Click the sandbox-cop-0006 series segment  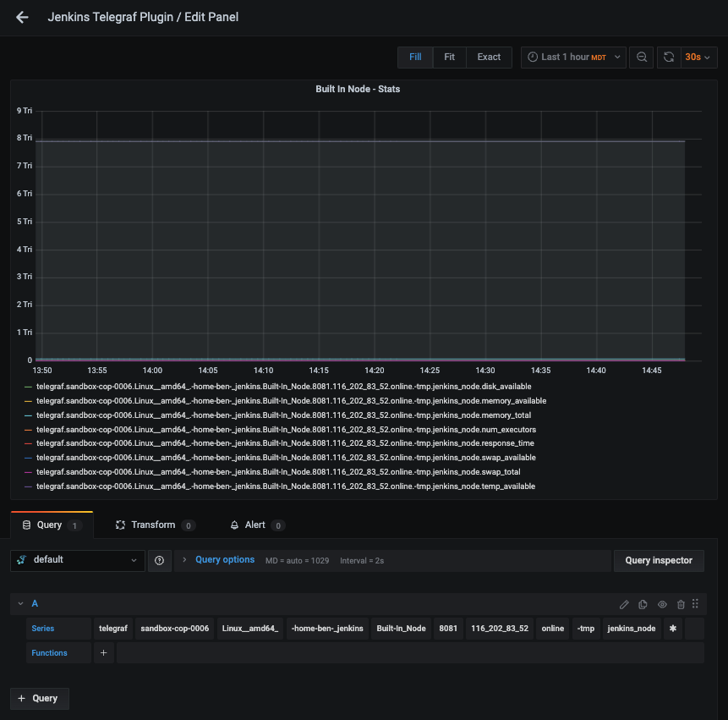tap(174, 629)
